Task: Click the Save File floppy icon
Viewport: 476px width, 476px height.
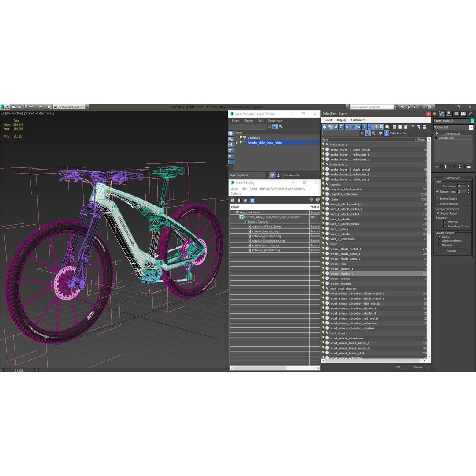Action: [x=26, y=107]
